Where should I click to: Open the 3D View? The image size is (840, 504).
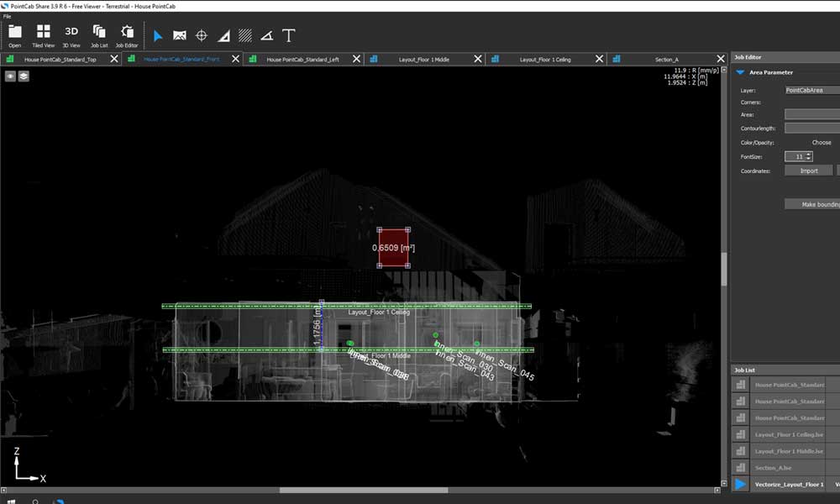pyautogui.click(x=71, y=34)
